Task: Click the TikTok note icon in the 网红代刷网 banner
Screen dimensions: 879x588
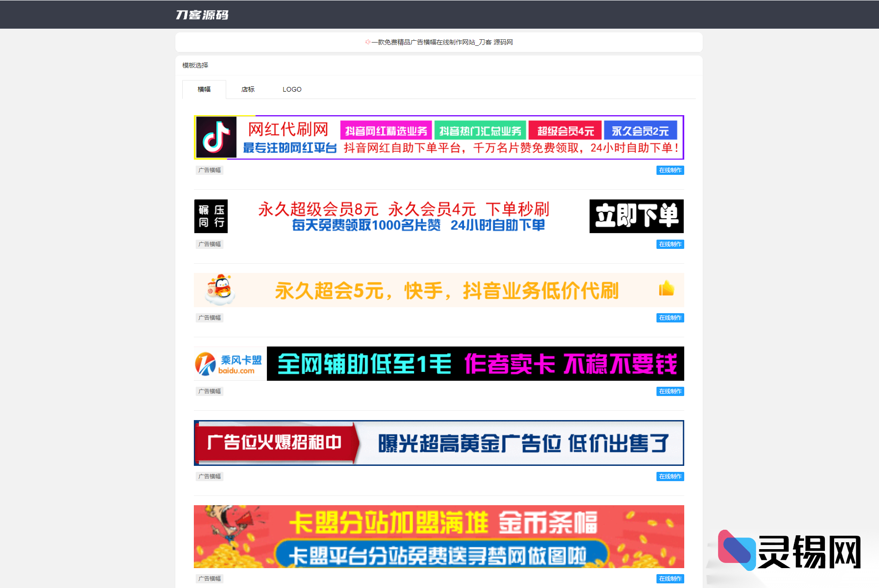Action: (x=216, y=137)
